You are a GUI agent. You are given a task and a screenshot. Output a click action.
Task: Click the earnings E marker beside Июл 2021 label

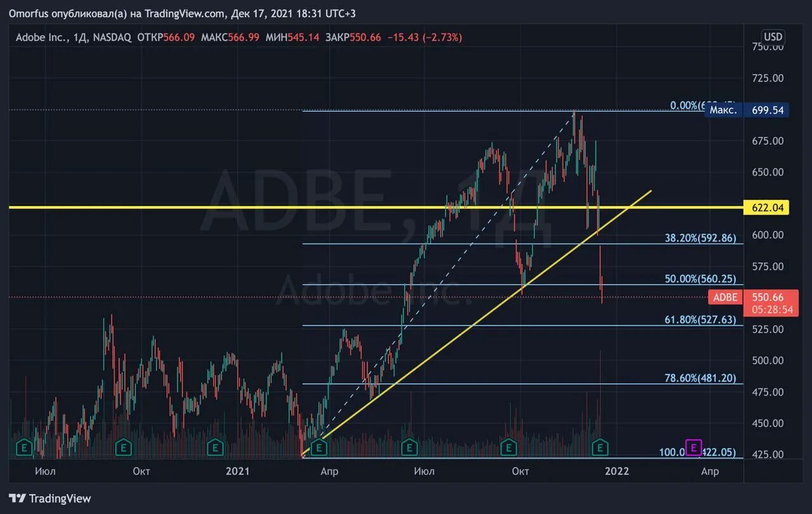[410, 447]
